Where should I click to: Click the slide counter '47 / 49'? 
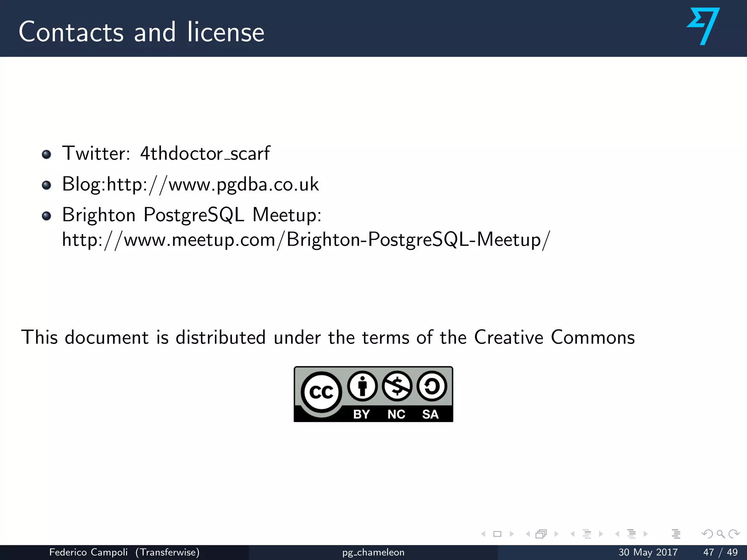tap(720, 552)
